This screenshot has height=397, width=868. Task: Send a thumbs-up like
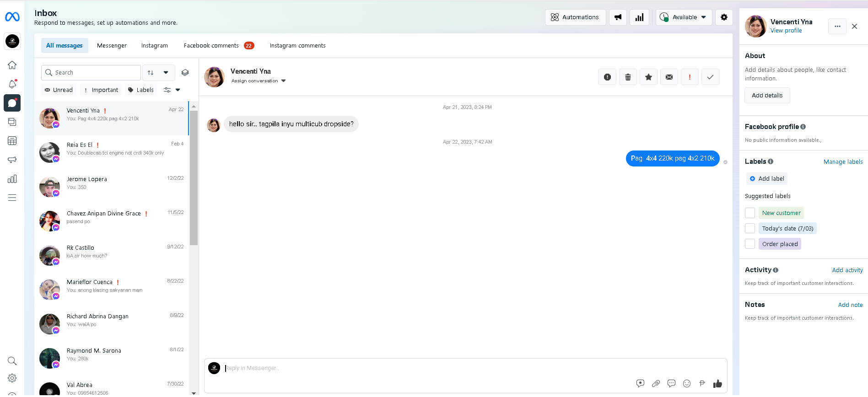(x=717, y=384)
